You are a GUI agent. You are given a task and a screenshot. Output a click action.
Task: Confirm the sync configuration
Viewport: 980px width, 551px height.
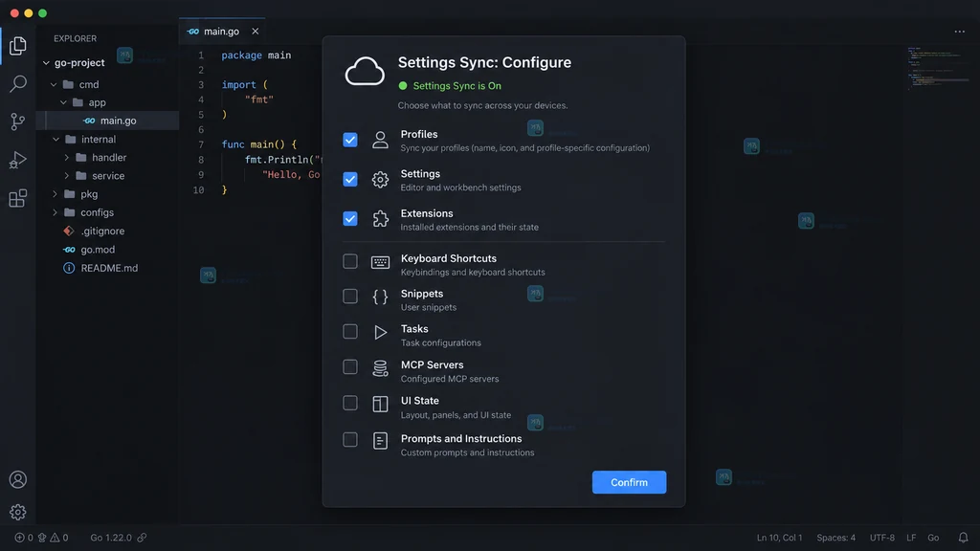(x=629, y=482)
